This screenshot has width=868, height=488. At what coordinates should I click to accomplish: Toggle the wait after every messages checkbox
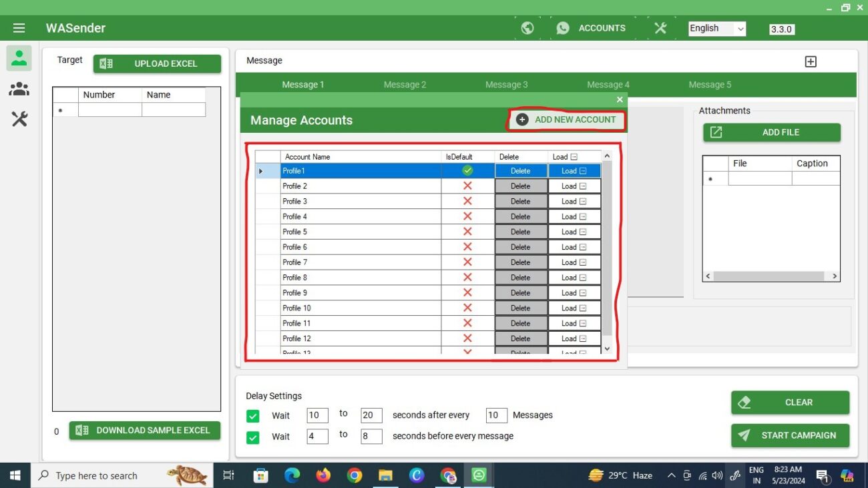coord(252,416)
